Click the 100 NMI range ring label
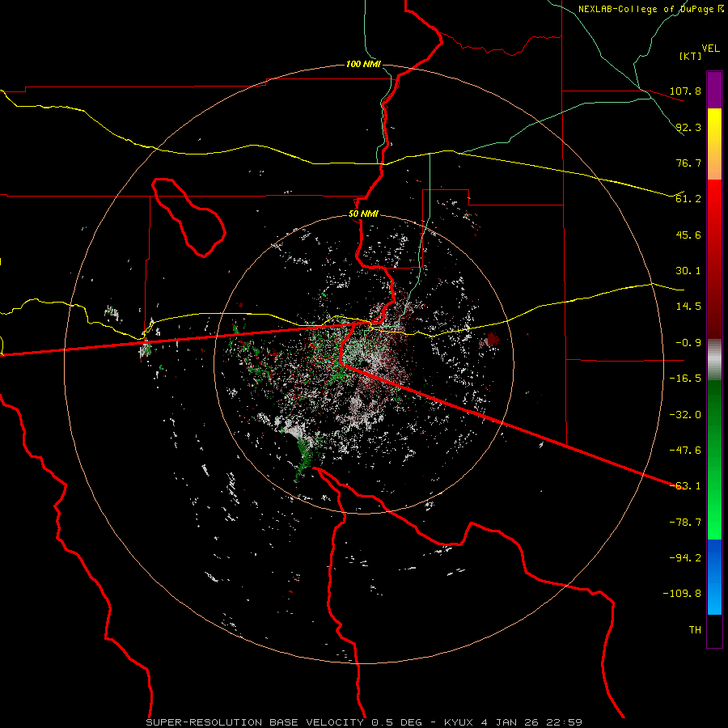This screenshot has height=728, width=728. [x=363, y=64]
